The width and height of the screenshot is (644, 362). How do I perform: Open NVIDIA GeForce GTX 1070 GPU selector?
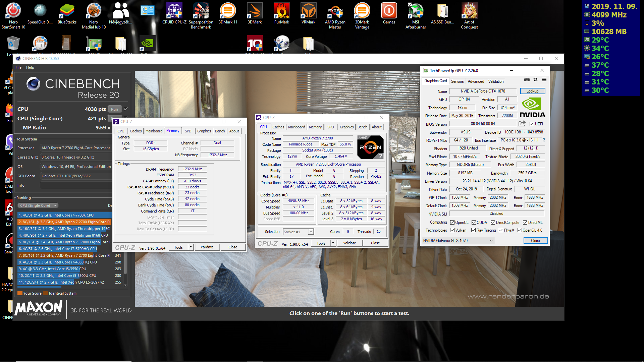pos(458,241)
